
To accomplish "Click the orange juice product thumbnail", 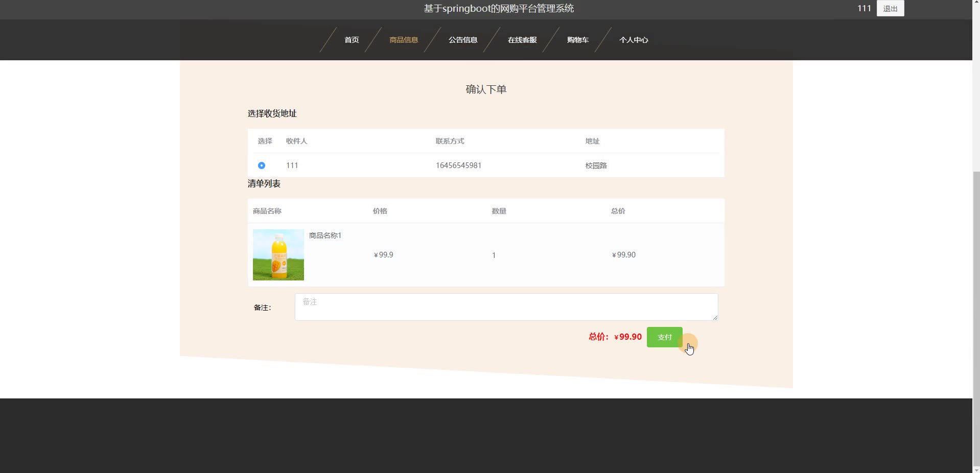I will tap(278, 255).
